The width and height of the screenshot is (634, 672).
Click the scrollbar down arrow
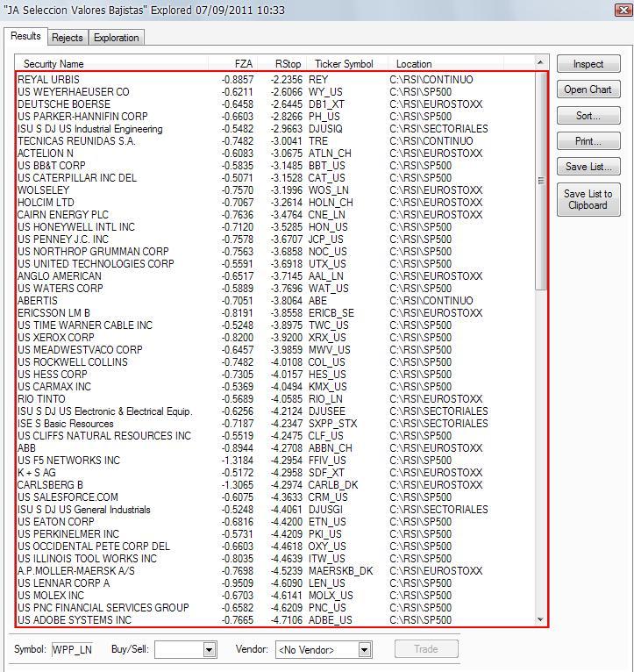click(541, 619)
